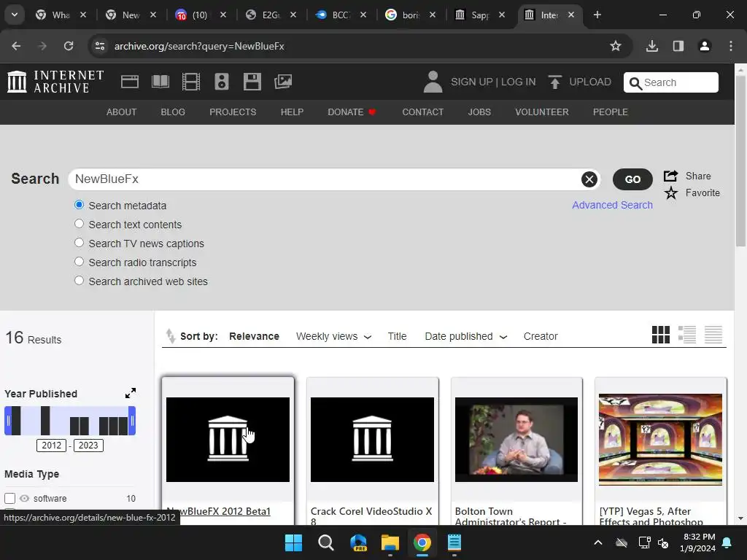Click right handle of year range slider
Viewport: 747px width, 560px height.
coord(132,421)
